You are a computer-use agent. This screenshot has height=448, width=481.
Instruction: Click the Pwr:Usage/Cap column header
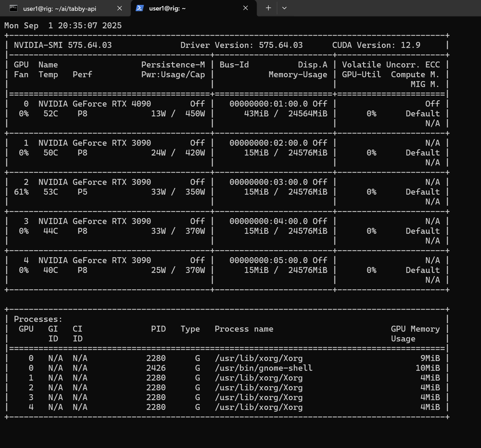(173, 74)
